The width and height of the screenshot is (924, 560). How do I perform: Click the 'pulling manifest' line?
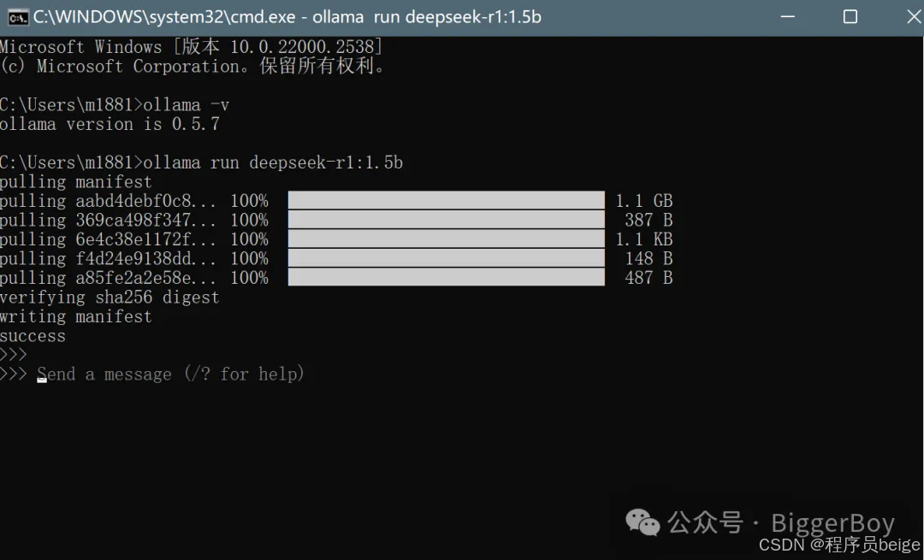[x=76, y=181]
